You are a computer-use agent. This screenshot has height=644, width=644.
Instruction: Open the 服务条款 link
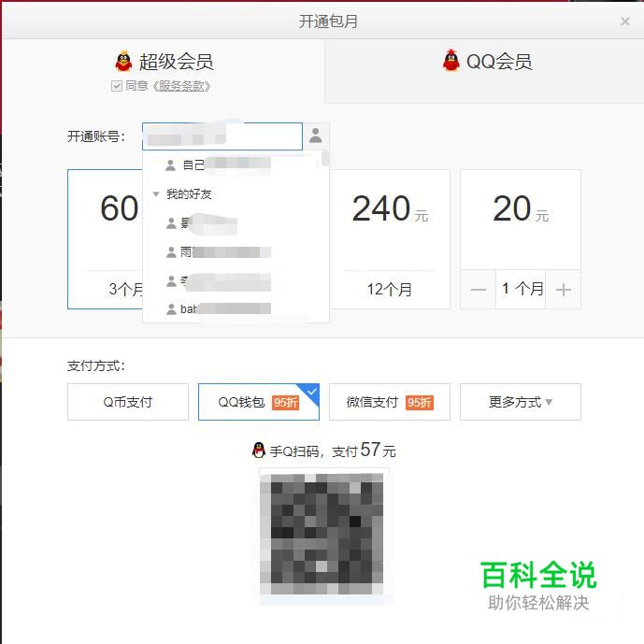181,86
